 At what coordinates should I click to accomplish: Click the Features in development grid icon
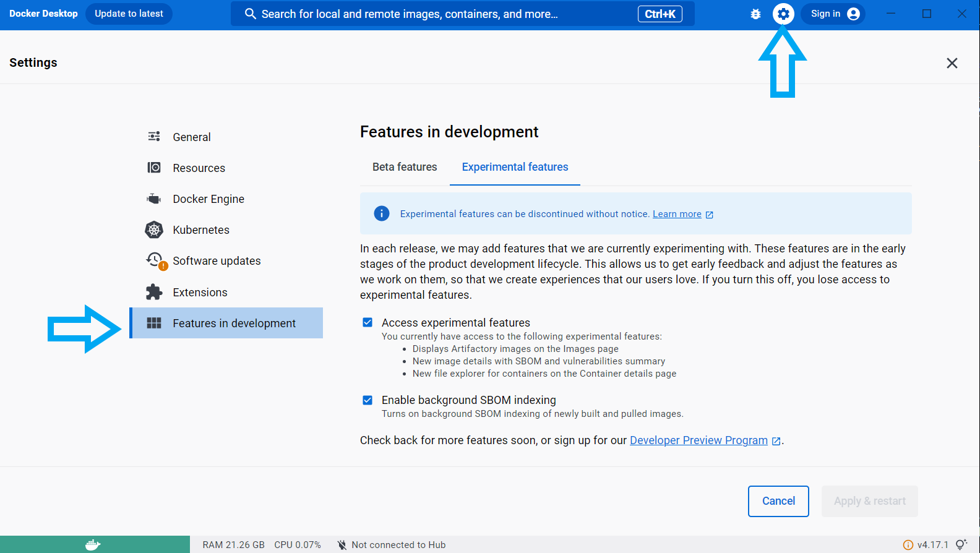tap(154, 323)
